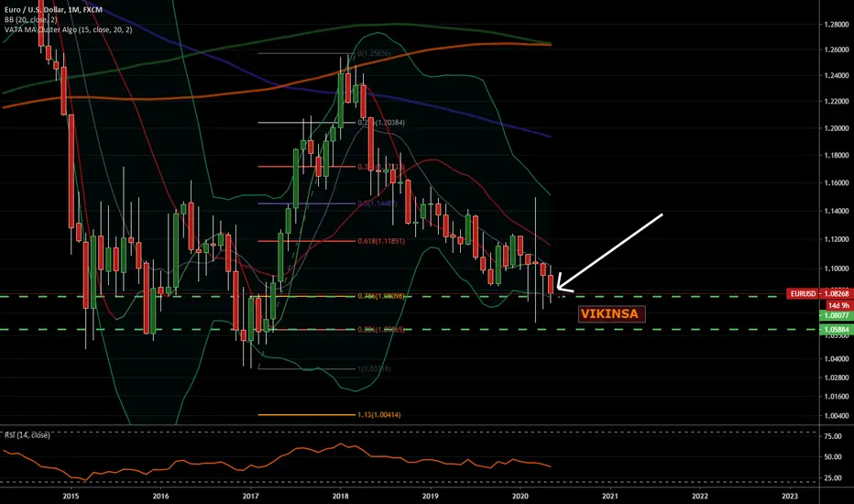Select the 1(1.03318) Fibonacci level label
Viewport: 854px width, 504px height.
coord(374,369)
